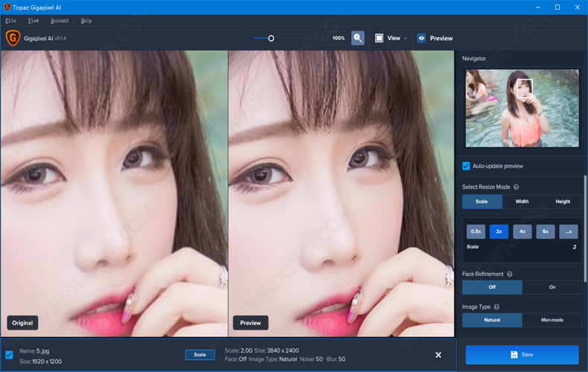Open help icon beside Select Resize Mode

(x=516, y=187)
